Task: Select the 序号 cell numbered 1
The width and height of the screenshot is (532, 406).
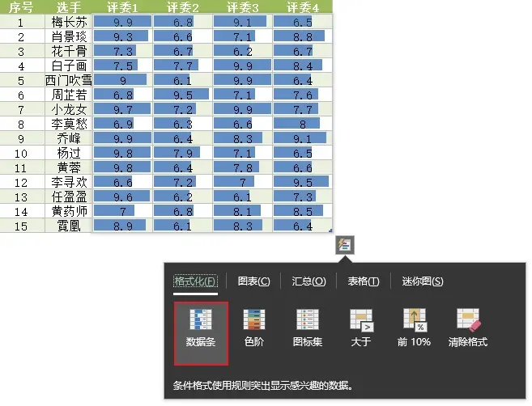Action: click(x=22, y=22)
